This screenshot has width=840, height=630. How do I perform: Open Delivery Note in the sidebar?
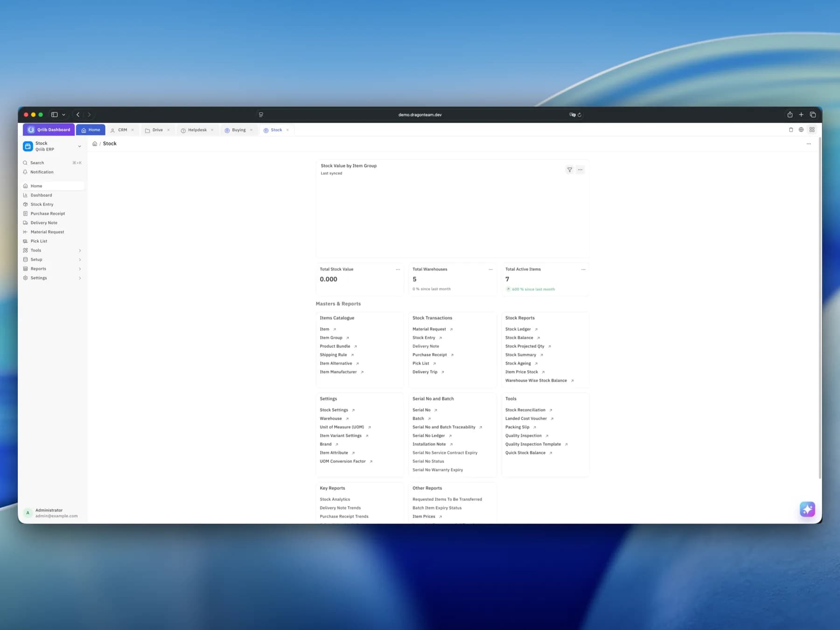tap(52, 223)
